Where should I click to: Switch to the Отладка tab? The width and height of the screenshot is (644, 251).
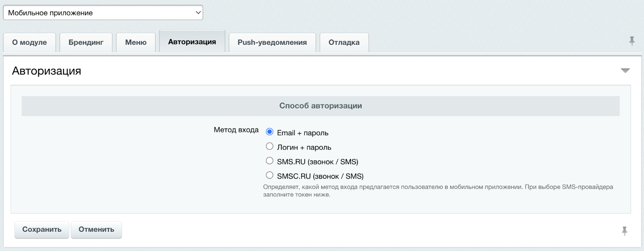coord(344,42)
